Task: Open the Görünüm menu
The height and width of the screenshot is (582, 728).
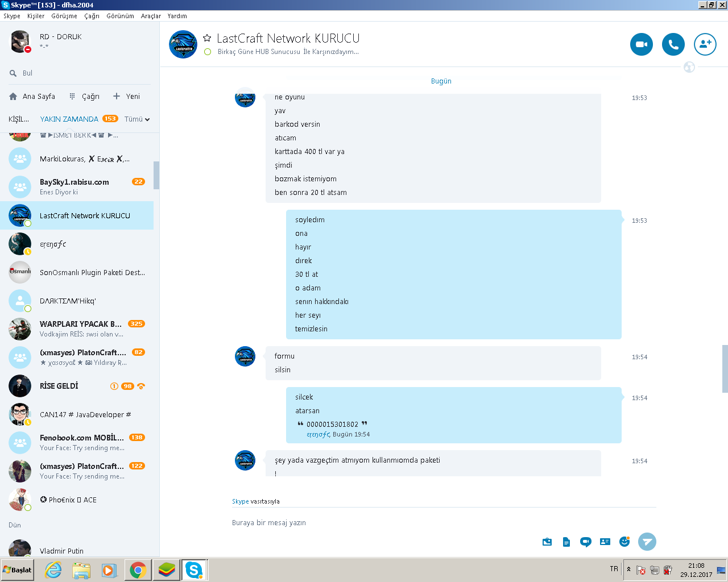Action: 121,16
